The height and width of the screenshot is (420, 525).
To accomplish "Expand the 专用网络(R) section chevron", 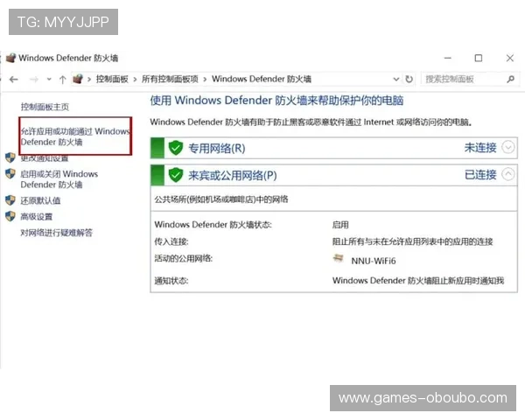I will click(507, 147).
